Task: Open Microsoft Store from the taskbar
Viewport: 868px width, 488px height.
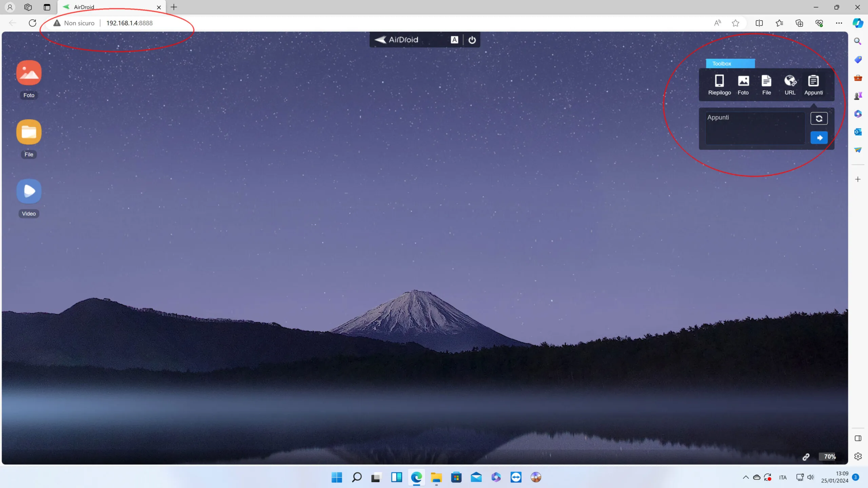Action: (x=456, y=477)
